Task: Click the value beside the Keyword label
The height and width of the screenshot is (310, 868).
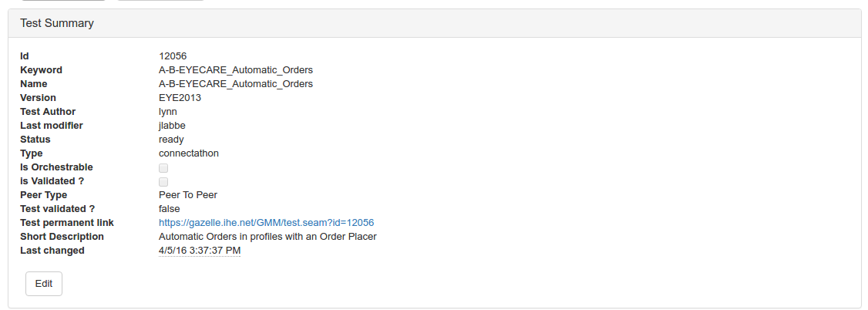Action: tap(235, 70)
